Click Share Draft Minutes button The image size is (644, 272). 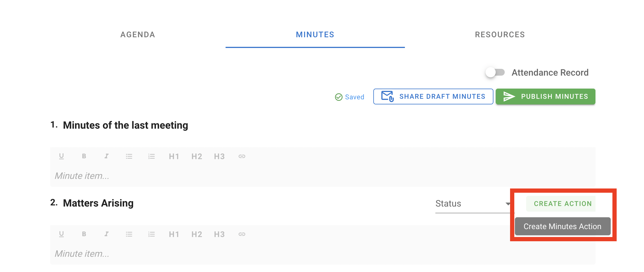pos(433,96)
